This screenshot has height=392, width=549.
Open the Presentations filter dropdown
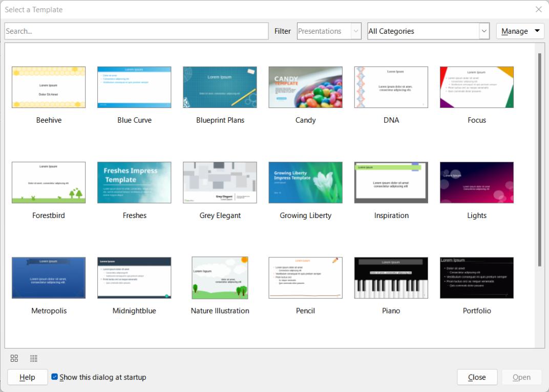point(329,31)
